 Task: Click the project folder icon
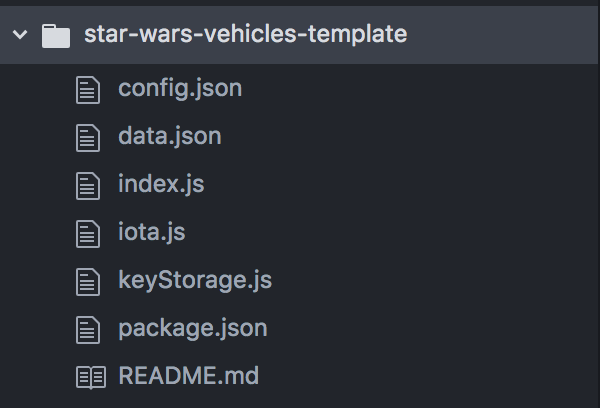56,36
